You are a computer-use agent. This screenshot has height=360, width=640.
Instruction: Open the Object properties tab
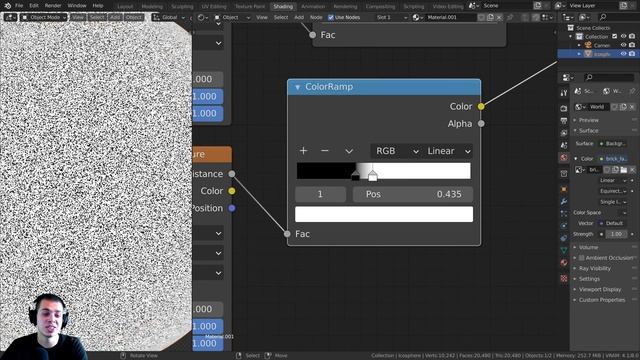(x=564, y=189)
